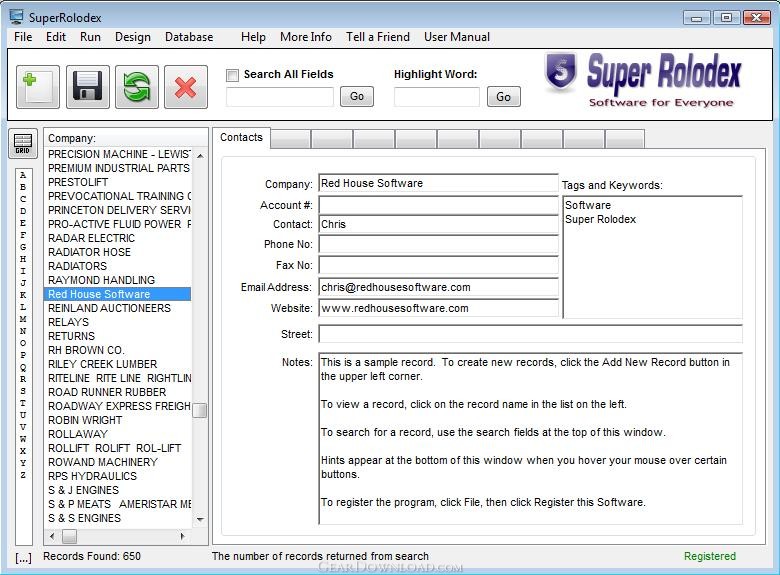
Task: Click the Save record floppy disk icon
Action: pyautogui.click(x=88, y=87)
